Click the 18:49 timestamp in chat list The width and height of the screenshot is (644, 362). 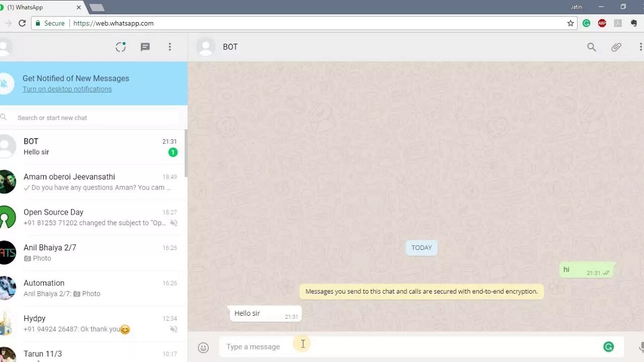pos(170,177)
